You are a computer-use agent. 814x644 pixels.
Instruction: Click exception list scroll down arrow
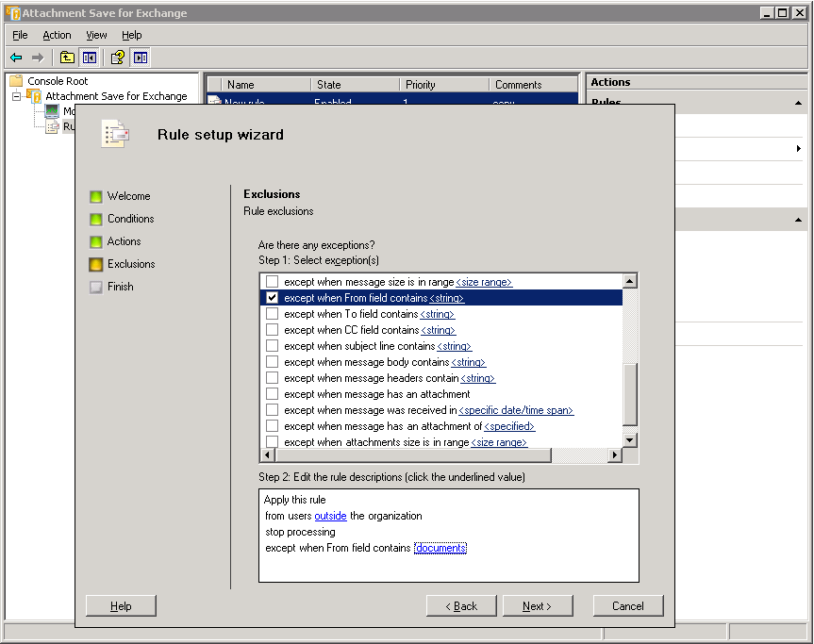pyautogui.click(x=630, y=440)
